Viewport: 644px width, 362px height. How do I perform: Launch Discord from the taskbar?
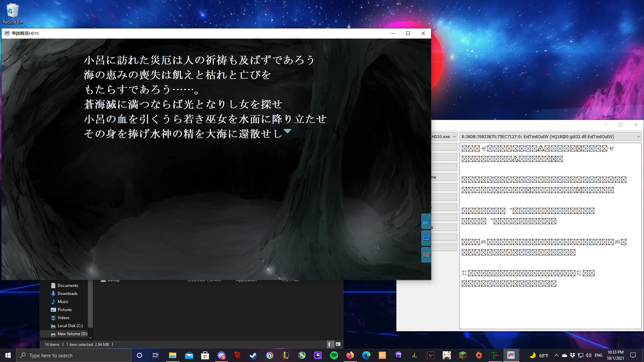click(222, 355)
